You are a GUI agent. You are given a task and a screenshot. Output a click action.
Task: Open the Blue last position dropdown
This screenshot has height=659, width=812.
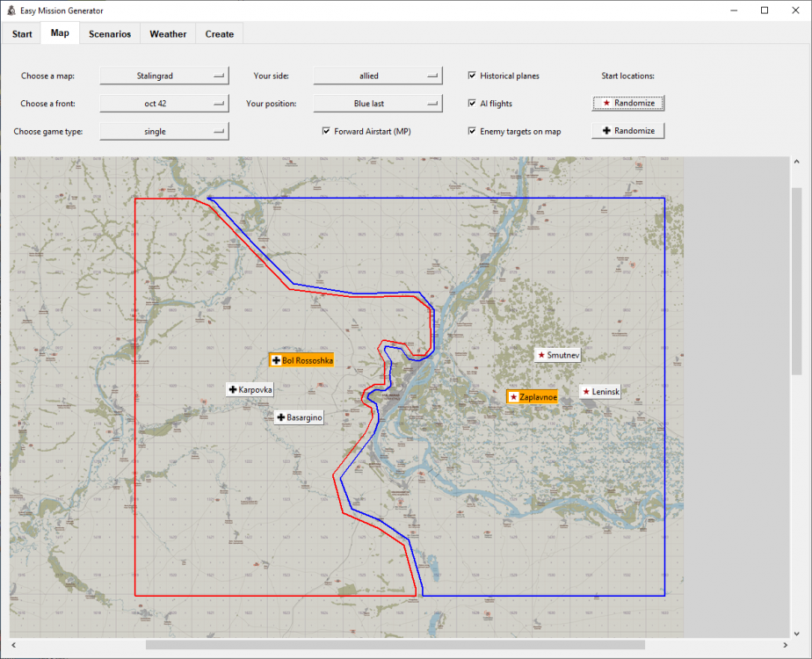[377, 104]
